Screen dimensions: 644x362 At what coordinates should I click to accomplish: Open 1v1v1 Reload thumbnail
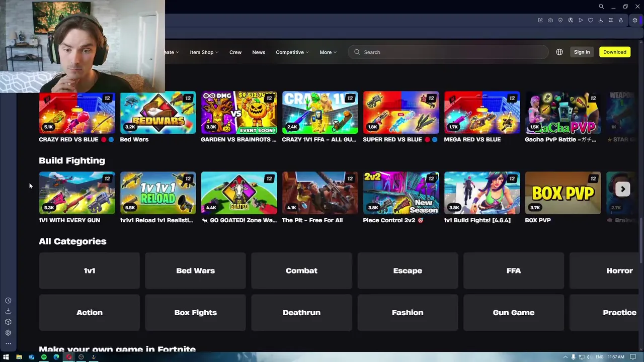pyautogui.click(x=158, y=193)
